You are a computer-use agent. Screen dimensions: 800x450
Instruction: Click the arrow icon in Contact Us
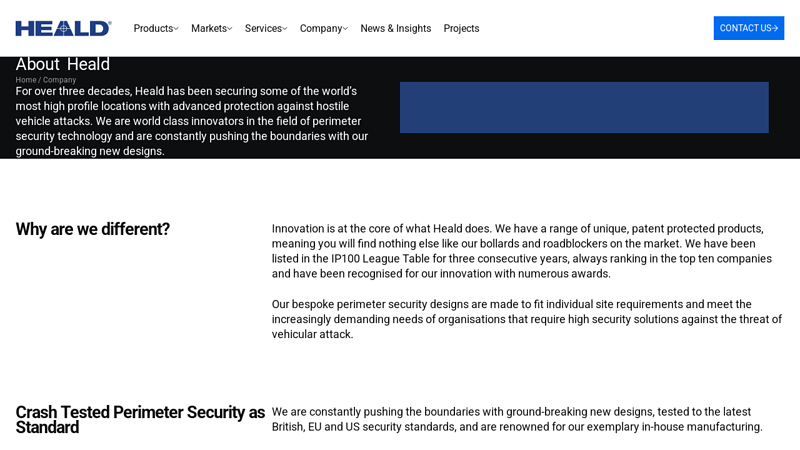coord(775,28)
